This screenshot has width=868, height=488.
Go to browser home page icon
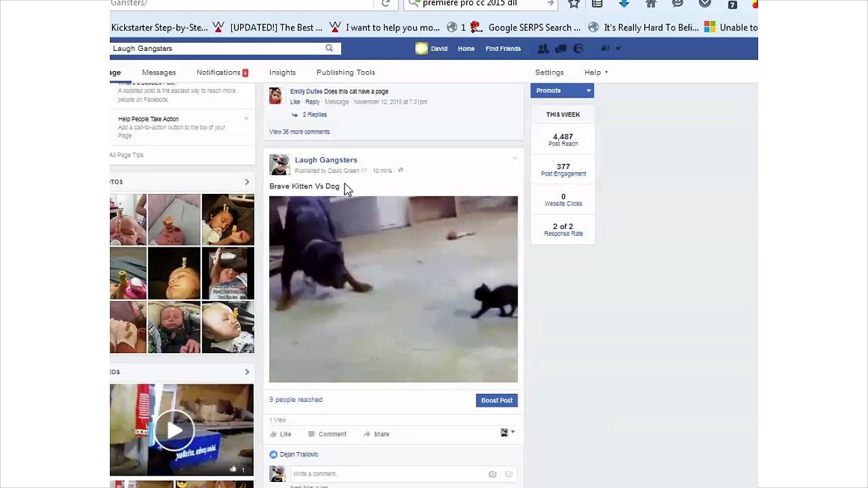(651, 3)
